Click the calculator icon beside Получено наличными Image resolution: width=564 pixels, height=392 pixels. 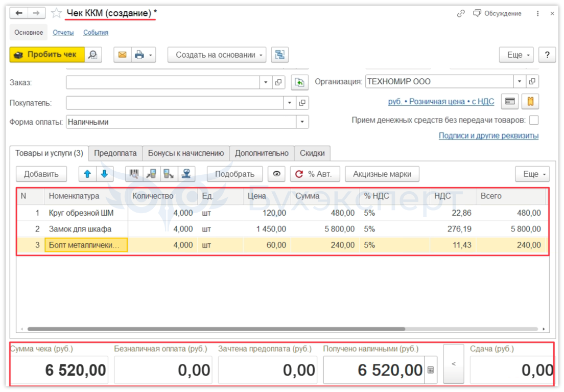tap(431, 370)
